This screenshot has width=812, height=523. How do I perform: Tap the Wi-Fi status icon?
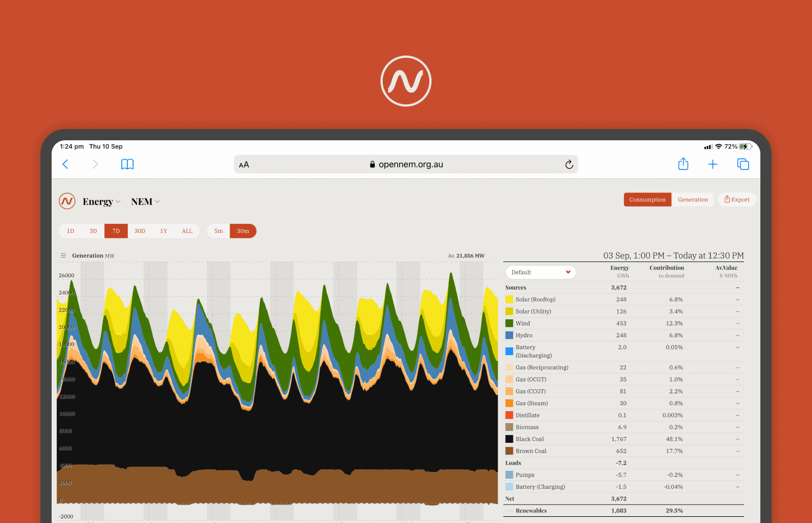pyautogui.click(x=718, y=146)
